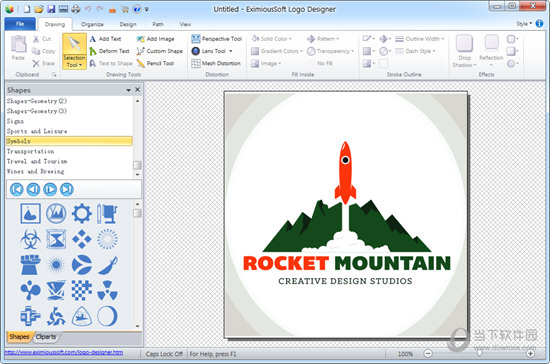This screenshot has height=364, width=550.
Task: Open the Reflection effect dropdown
Action: click(x=491, y=61)
